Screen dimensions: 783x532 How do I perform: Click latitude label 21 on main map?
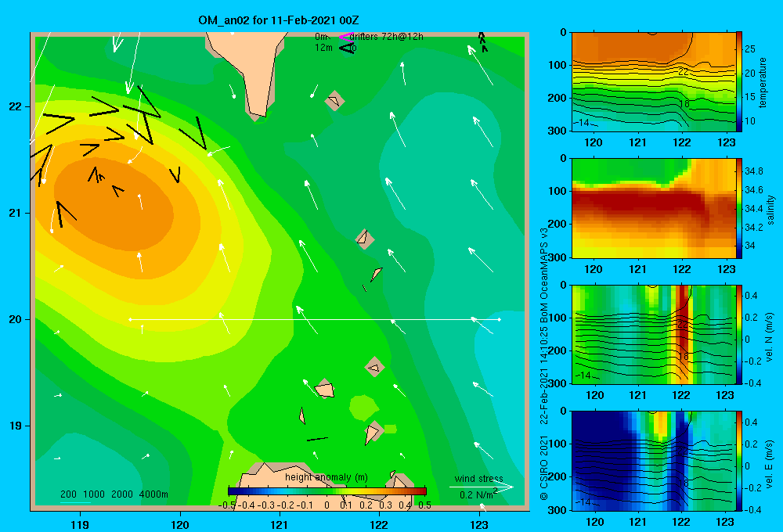(15, 213)
